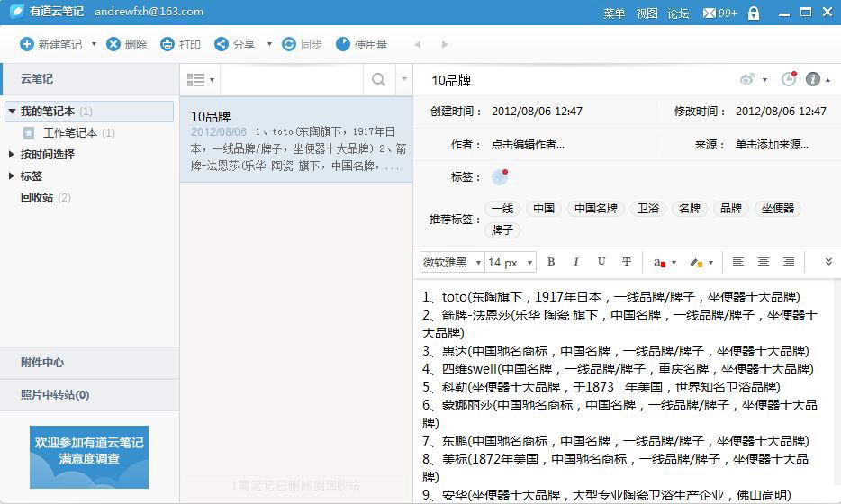Add recommended tag 中国

[544, 208]
